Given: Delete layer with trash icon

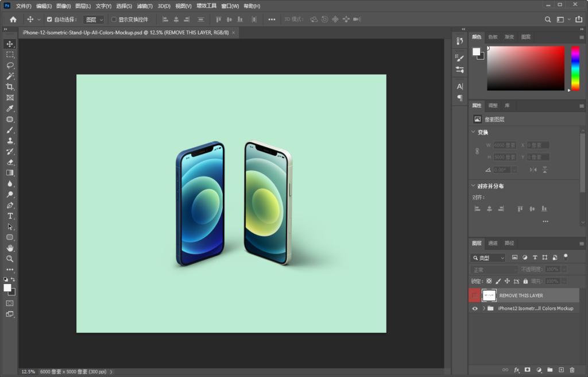Looking at the screenshot, I should click(x=572, y=370).
